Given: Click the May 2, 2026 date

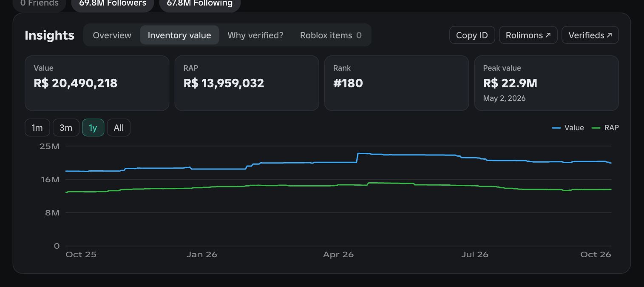Looking at the screenshot, I should pos(505,98).
